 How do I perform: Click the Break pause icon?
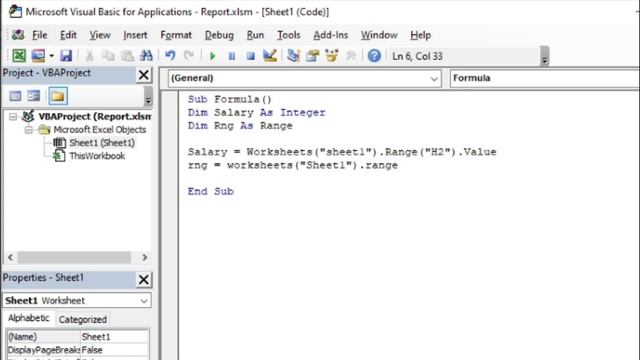click(231, 56)
